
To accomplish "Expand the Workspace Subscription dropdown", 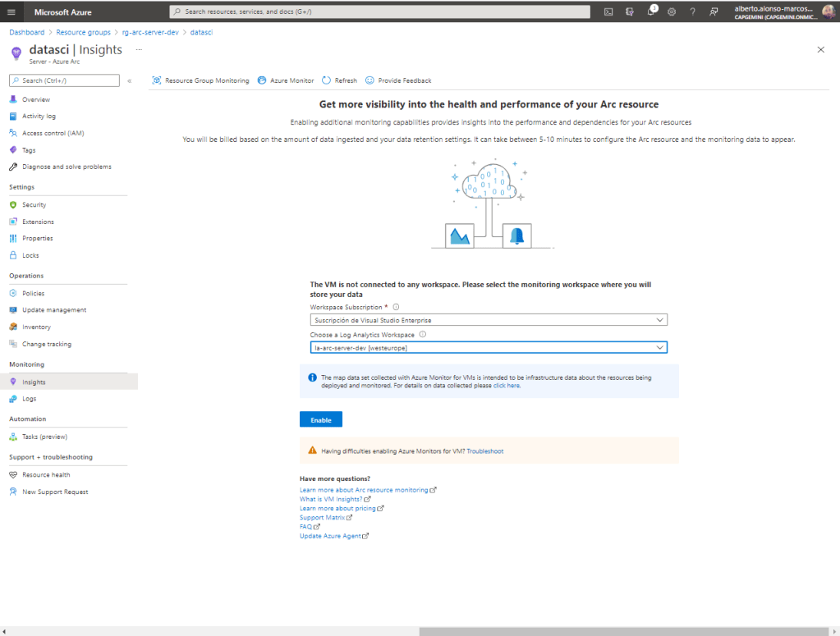I will point(489,320).
